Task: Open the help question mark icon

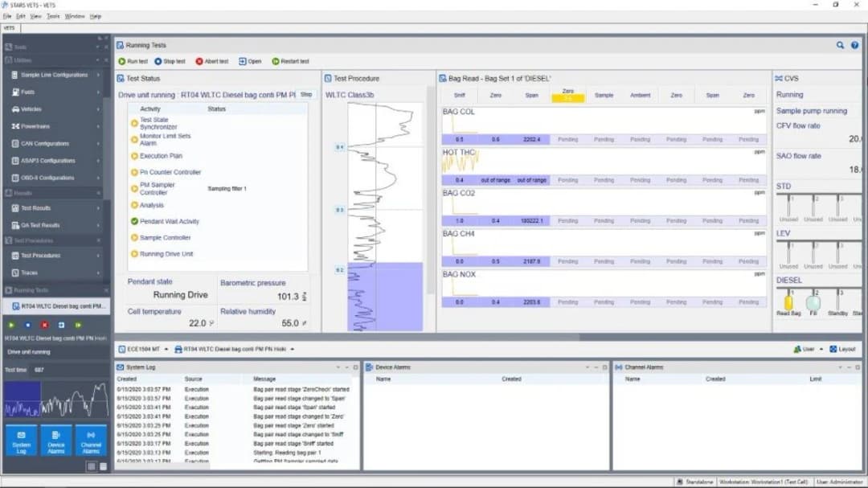Action: click(854, 45)
